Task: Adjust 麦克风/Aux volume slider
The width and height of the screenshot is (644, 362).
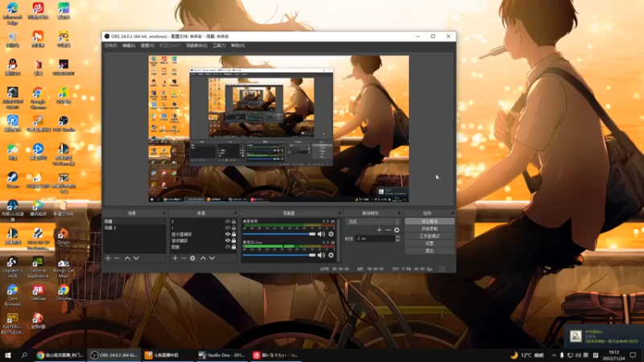Action: tap(279, 255)
